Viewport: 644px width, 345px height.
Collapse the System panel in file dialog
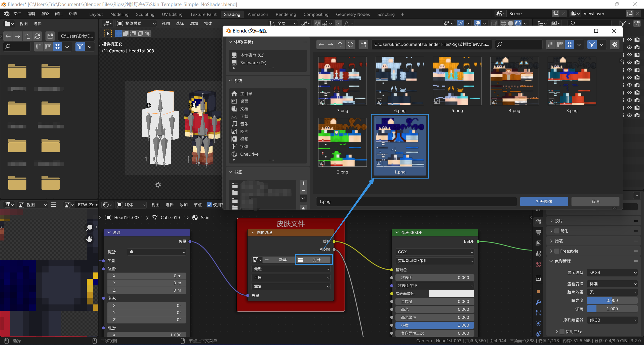pyautogui.click(x=230, y=81)
